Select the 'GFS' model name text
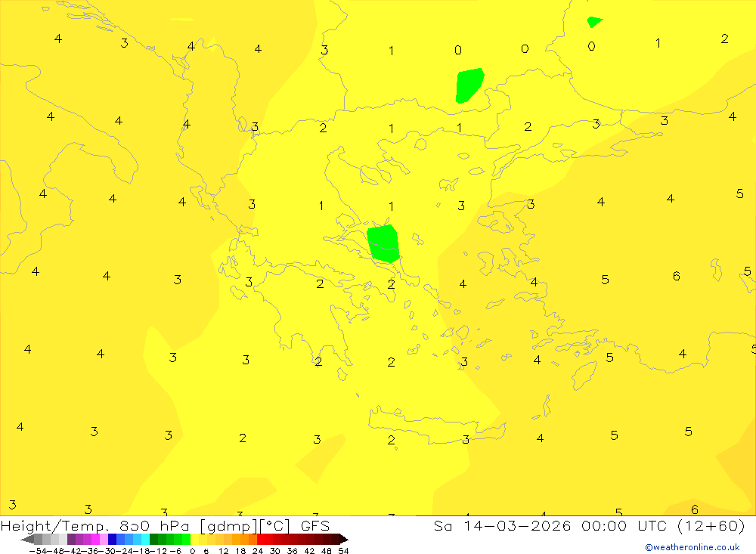 [x=315, y=526]
